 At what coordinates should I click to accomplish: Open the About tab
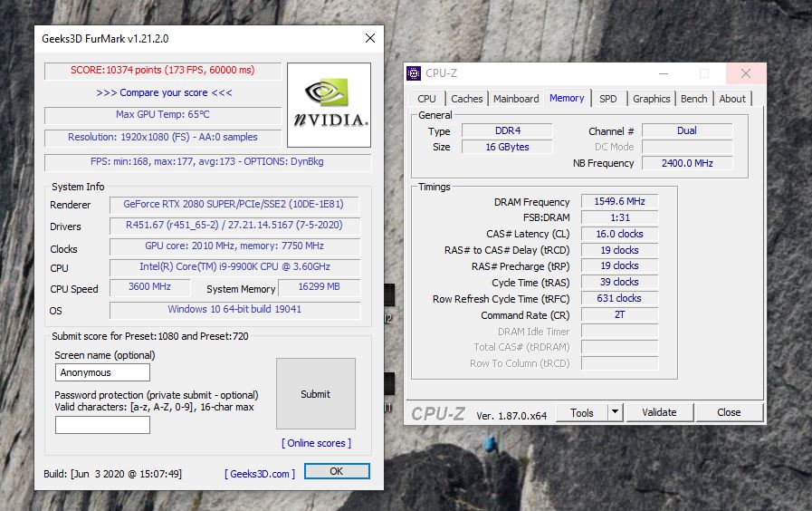[732, 99]
